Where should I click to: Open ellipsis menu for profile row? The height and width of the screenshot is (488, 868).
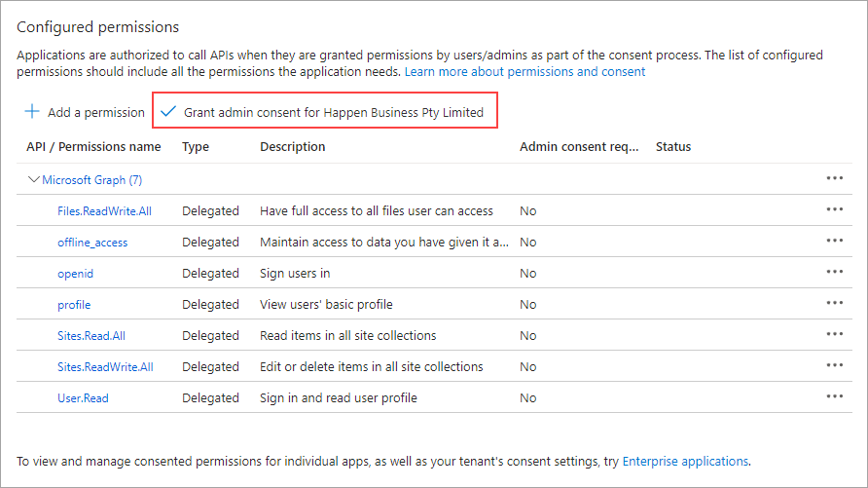tap(834, 304)
